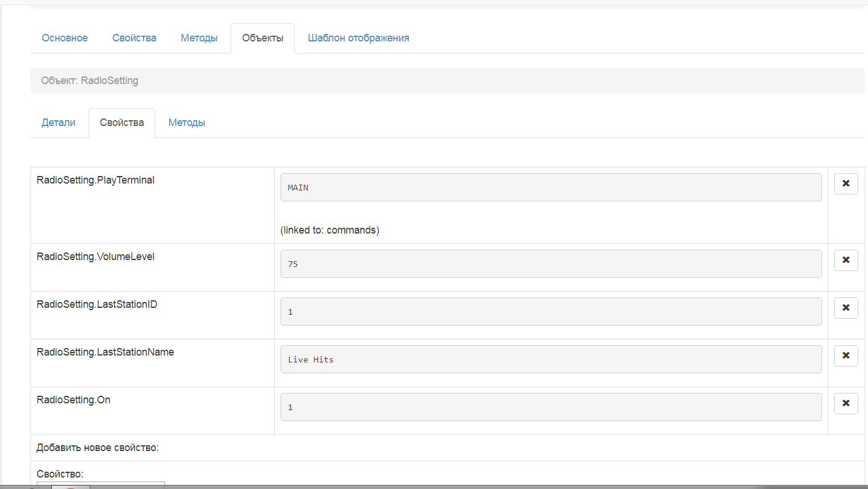This screenshot has height=489, width=868.
Task: Click the RadioSetting.On value field
Action: coord(551,407)
